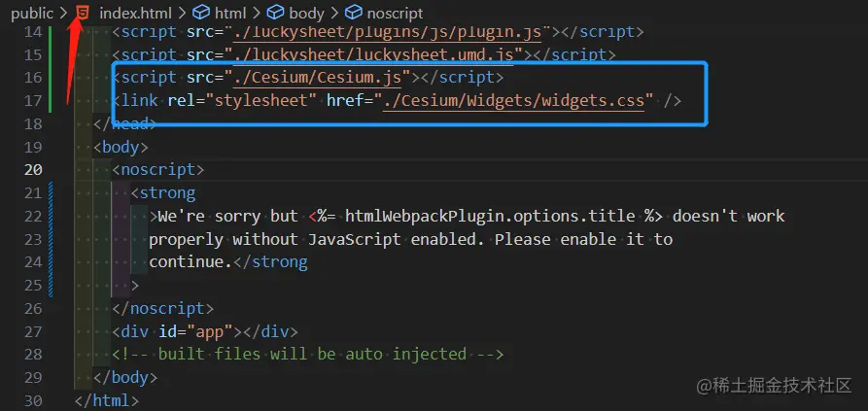Viewport: 868px width, 411px height.
Task: Click line number 30 in the gutter
Action: pyautogui.click(x=33, y=400)
